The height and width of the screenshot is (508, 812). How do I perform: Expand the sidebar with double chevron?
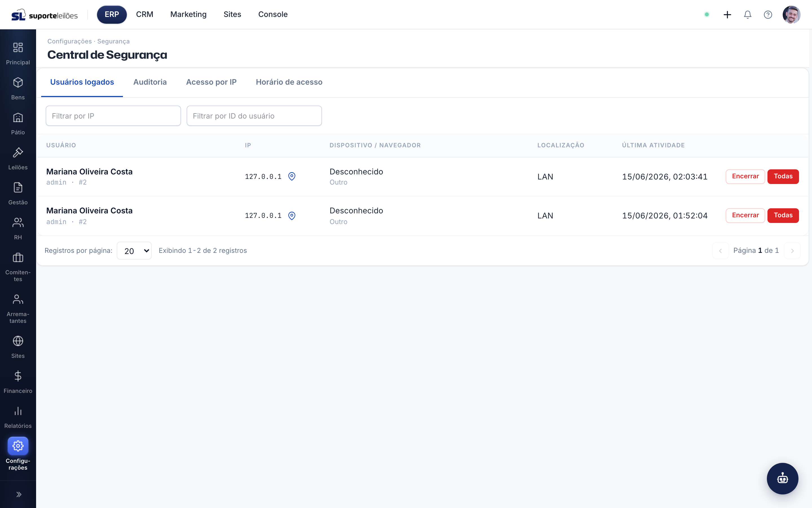coord(19,494)
